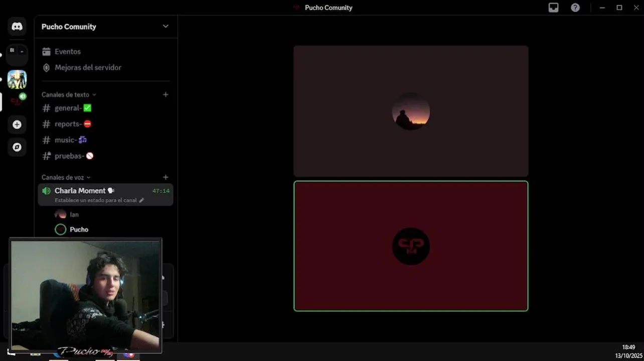The height and width of the screenshot is (361, 644).
Task: Minimize the Discord window
Action: (x=602, y=8)
